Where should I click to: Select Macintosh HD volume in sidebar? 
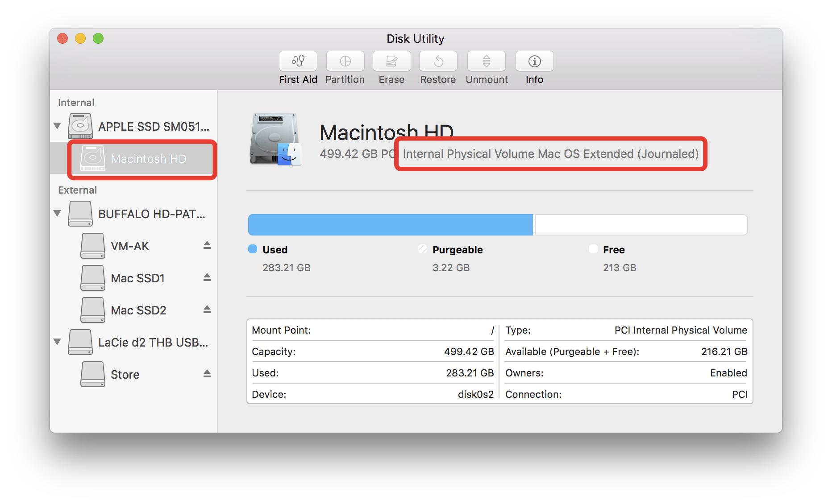coord(134,159)
